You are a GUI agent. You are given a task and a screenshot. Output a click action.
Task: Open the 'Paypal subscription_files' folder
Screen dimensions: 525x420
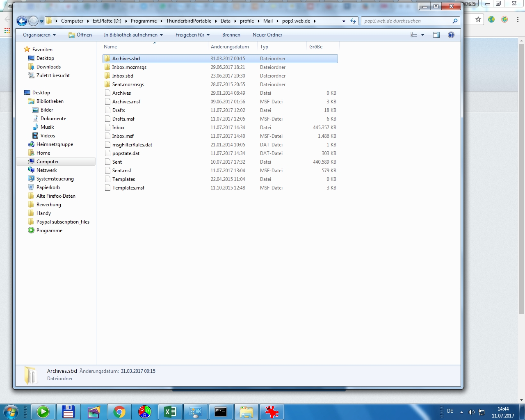click(63, 222)
